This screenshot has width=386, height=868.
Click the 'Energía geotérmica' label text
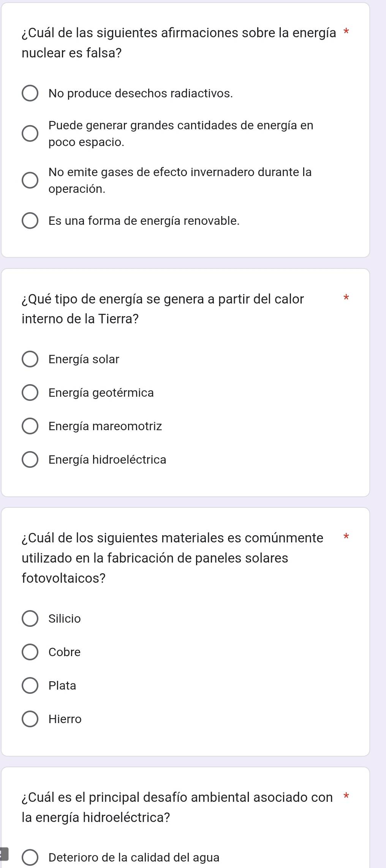pos(101,393)
